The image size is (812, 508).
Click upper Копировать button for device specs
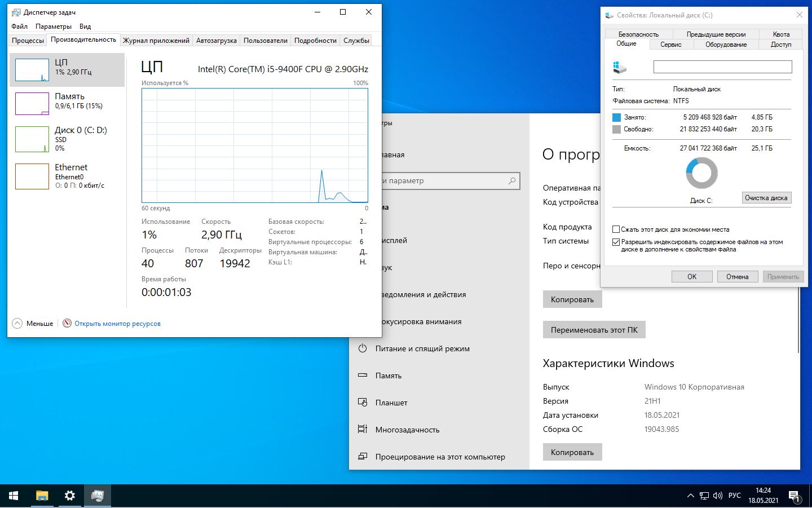pos(572,299)
